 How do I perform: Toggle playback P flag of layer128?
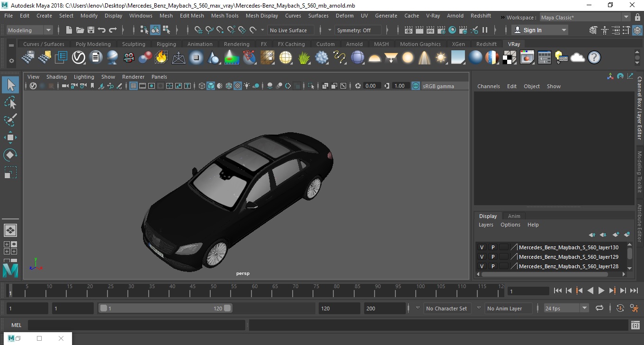493,266
